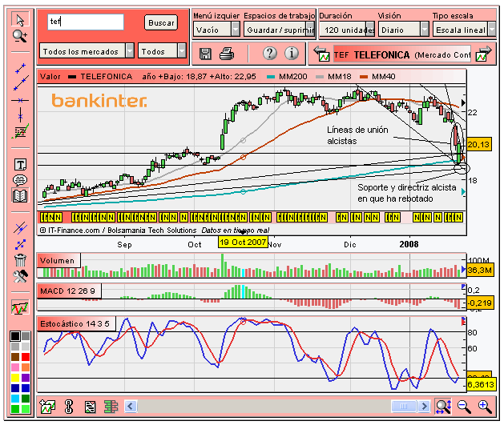
Task: Click the parallel blue lines tool
Action: 20,228
